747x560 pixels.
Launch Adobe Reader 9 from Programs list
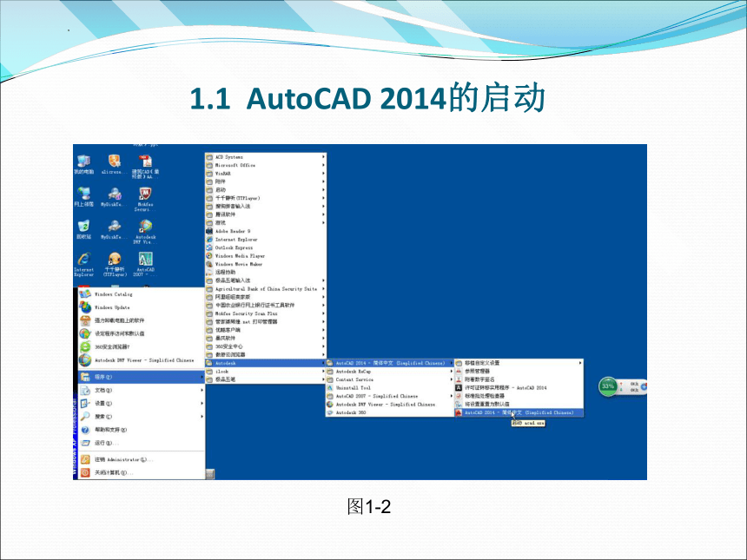(266, 232)
